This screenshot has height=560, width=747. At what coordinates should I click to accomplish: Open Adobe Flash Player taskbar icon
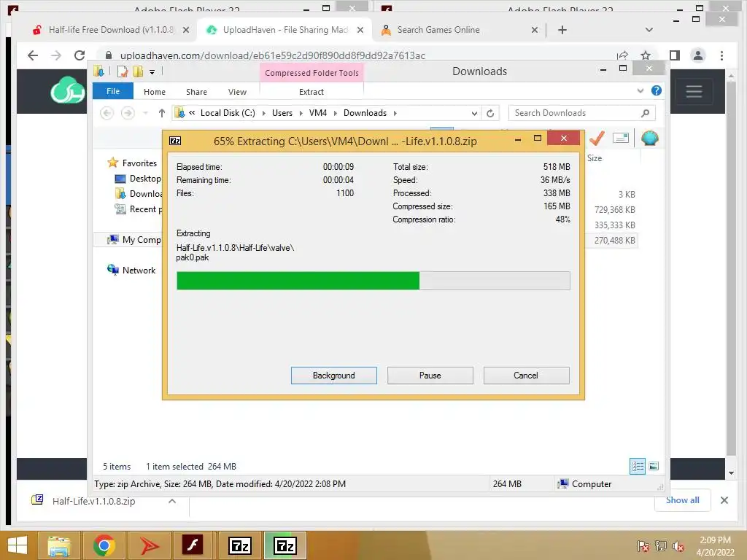pos(193,545)
